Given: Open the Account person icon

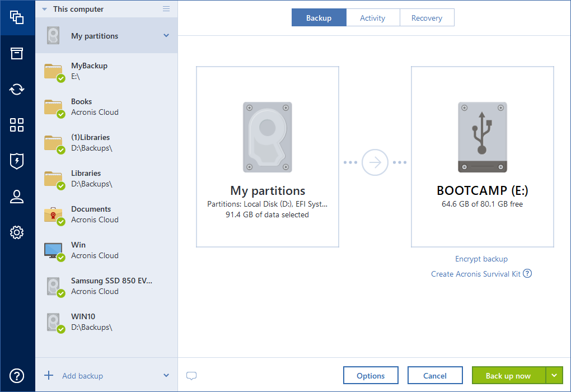Looking at the screenshot, I should tap(17, 197).
